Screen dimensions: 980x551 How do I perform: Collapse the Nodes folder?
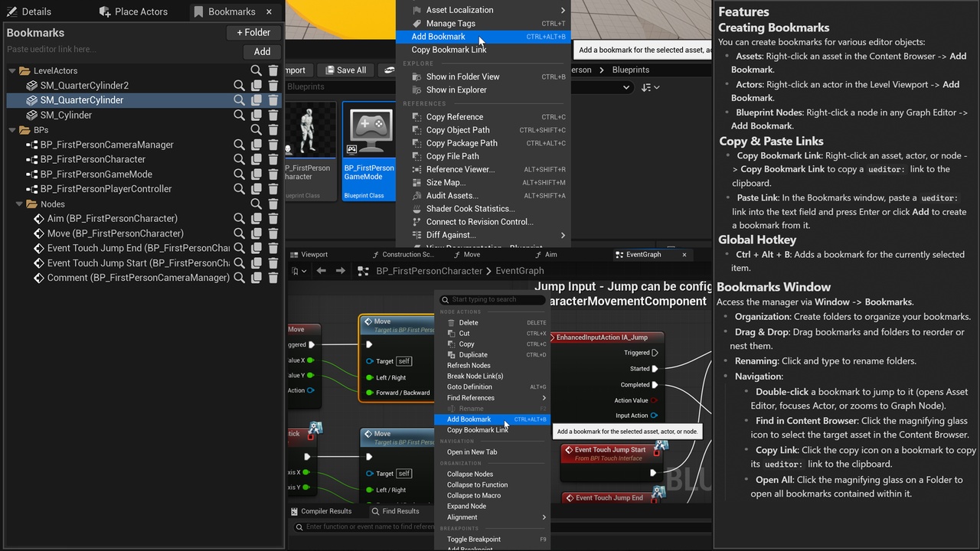point(21,204)
